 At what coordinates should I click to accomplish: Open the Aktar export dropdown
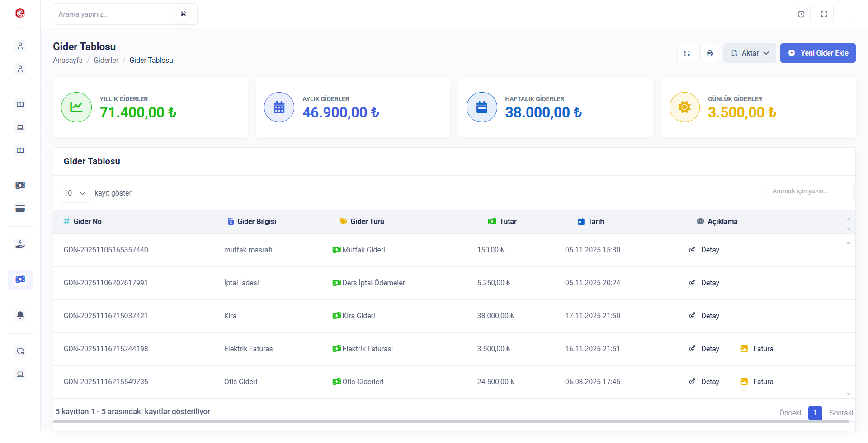click(749, 53)
